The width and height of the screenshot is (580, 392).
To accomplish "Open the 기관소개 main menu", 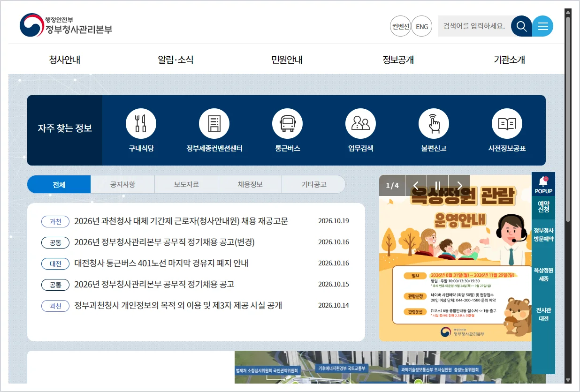I will [x=509, y=60].
